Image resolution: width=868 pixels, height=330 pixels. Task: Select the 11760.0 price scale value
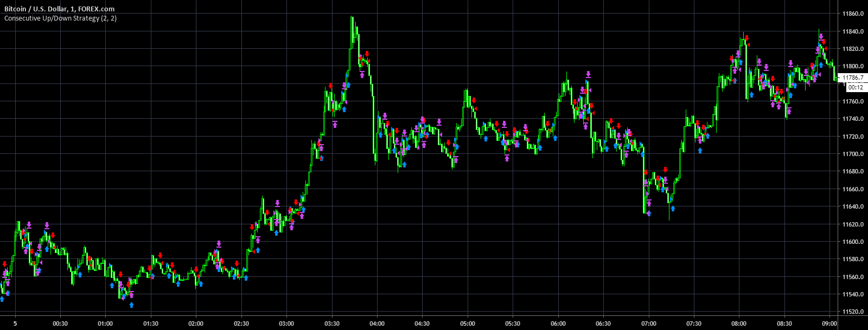(853, 101)
